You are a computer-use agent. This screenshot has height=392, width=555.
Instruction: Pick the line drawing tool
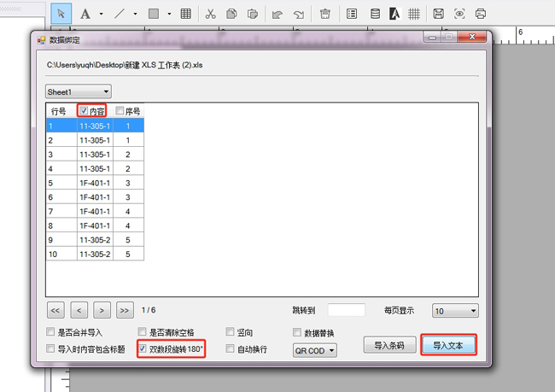[x=120, y=14]
